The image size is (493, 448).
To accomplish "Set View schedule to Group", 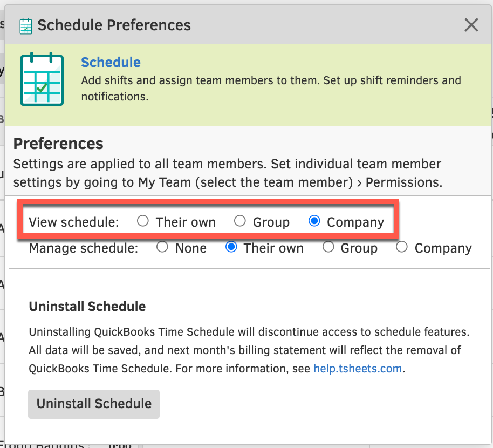I will point(240,221).
